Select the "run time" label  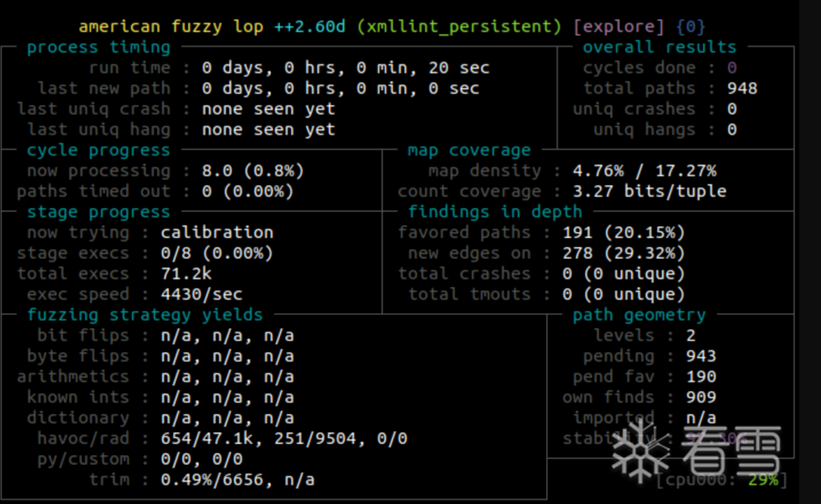click(x=129, y=68)
